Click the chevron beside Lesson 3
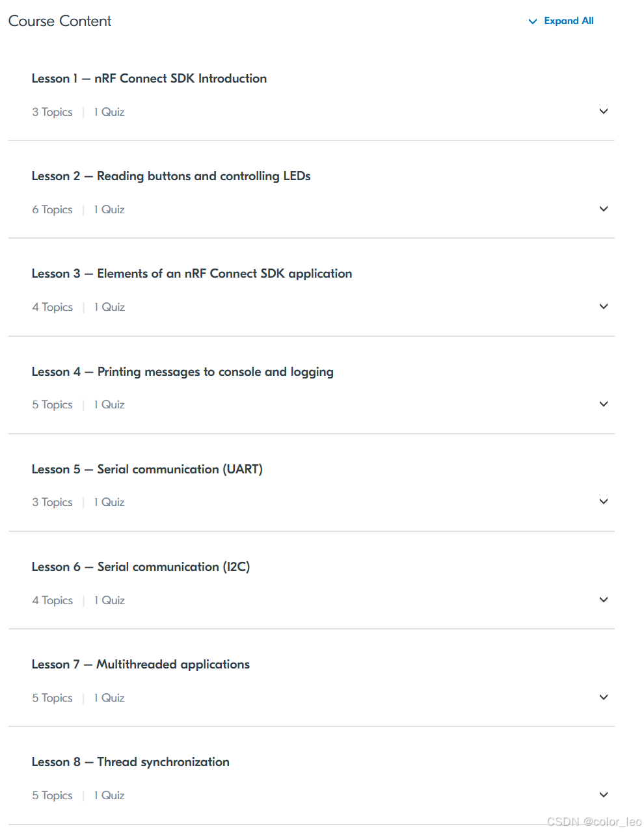The image size is (644, 833). [x=604, y=306]
